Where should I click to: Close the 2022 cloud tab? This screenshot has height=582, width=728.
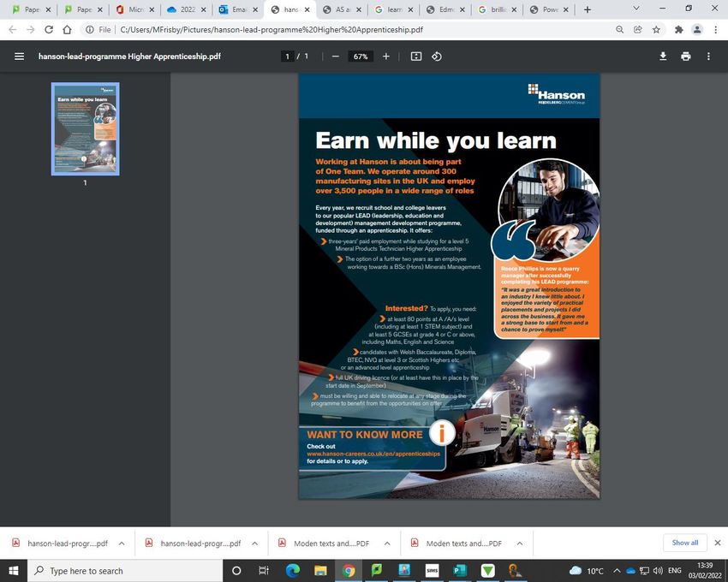[x=203, y=9]
